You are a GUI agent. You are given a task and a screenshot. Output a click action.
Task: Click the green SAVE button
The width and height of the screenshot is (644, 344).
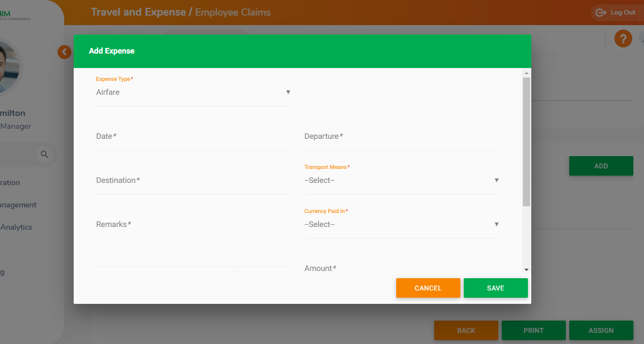496,288
